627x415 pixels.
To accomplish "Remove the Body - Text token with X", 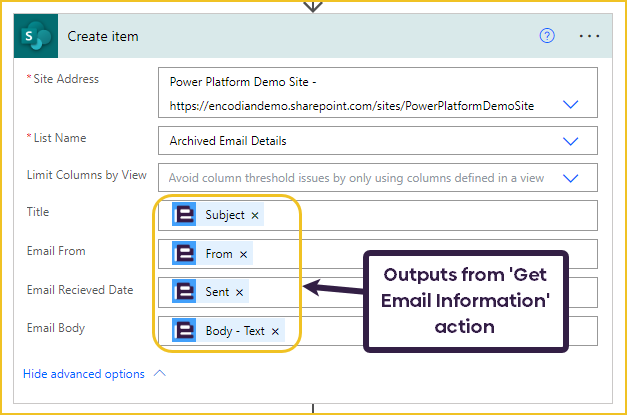I will tap(275, 331).
